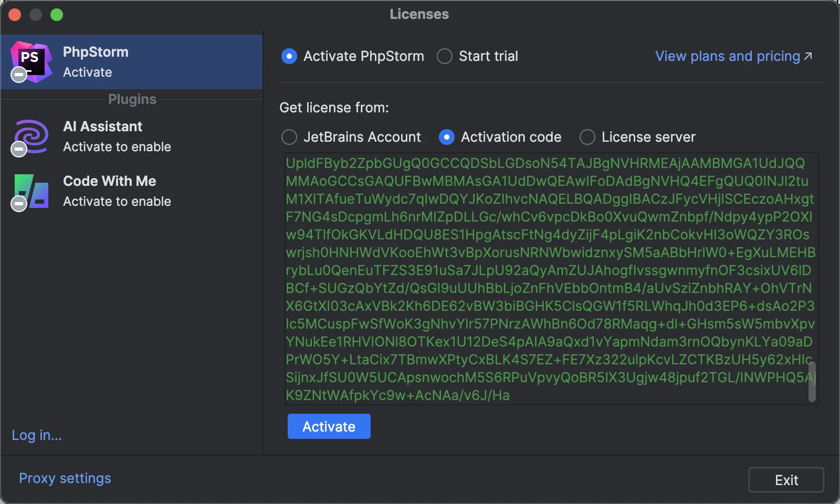This screenshot has height=504, width=840.
Task: Open View plans and pricing link
Action: (727, 56)
